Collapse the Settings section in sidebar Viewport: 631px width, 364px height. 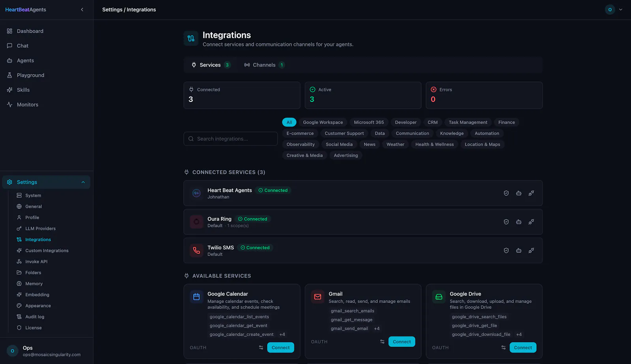46,182
